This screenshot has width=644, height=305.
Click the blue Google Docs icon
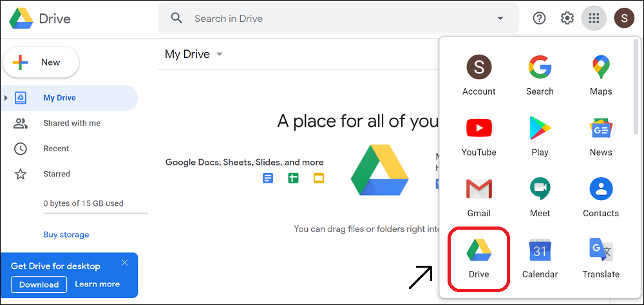268,178
